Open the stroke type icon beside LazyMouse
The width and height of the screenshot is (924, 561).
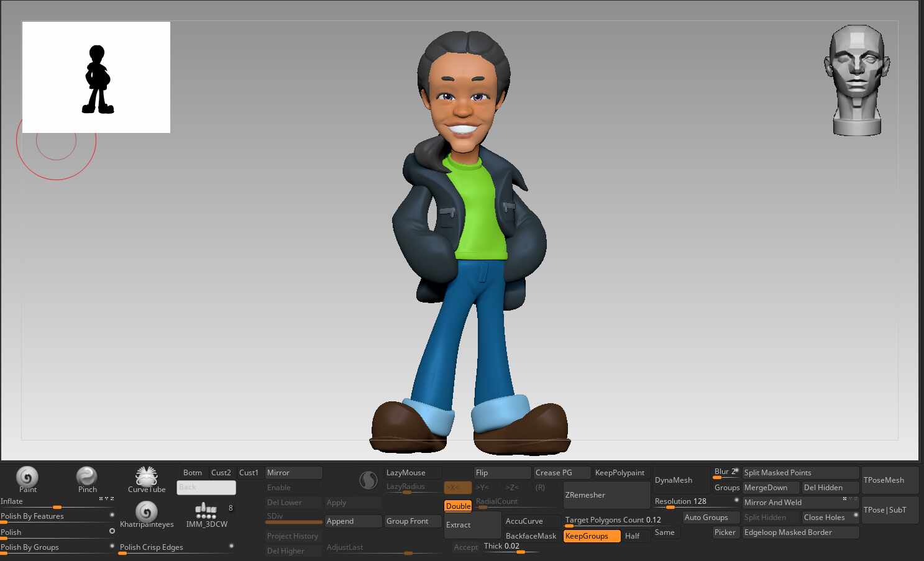[x=368, y=480]
